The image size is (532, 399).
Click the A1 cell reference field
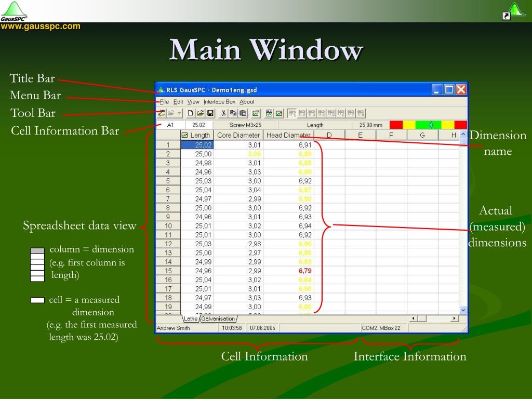(170, 125)
